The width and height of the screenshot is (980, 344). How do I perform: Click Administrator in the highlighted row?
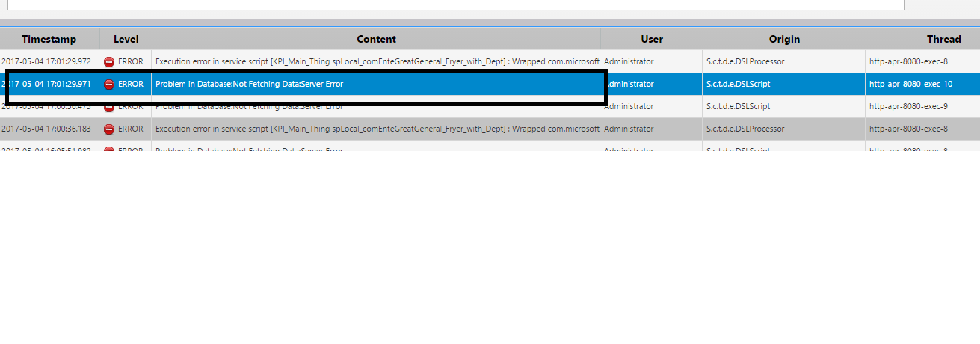[629, 84]
